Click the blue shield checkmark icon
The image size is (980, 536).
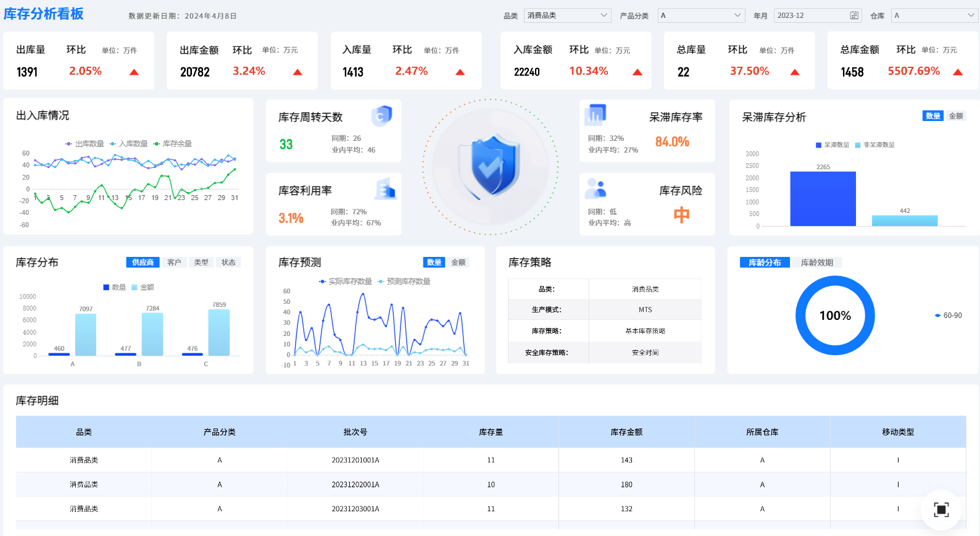click(x=489, y=165)
